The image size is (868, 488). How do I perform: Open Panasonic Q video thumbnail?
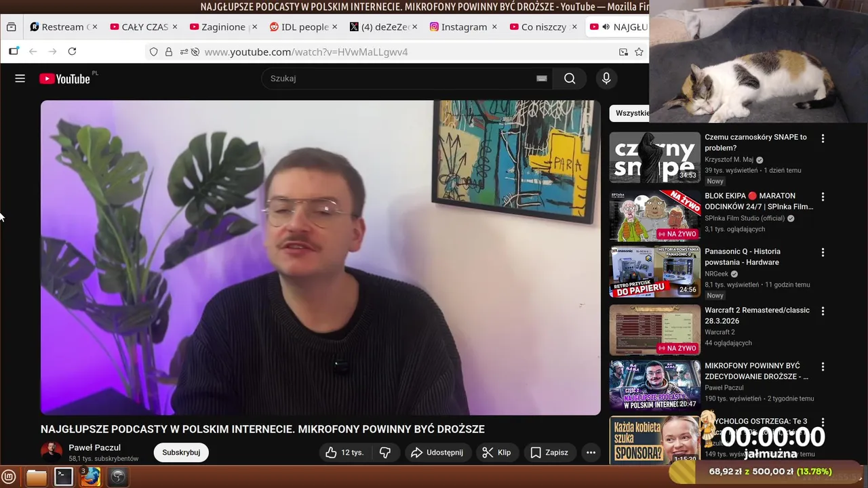(654, 272)
